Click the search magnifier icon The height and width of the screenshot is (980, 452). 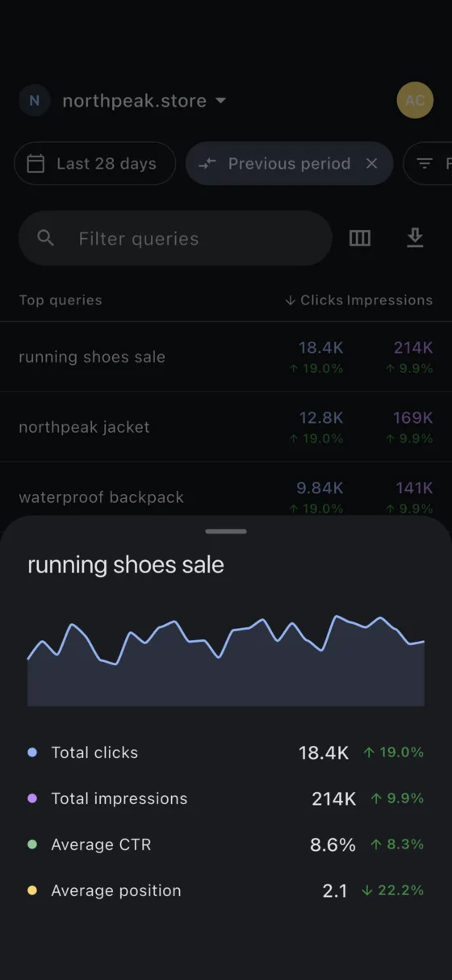pyautogui.click(x=46, y=238)
